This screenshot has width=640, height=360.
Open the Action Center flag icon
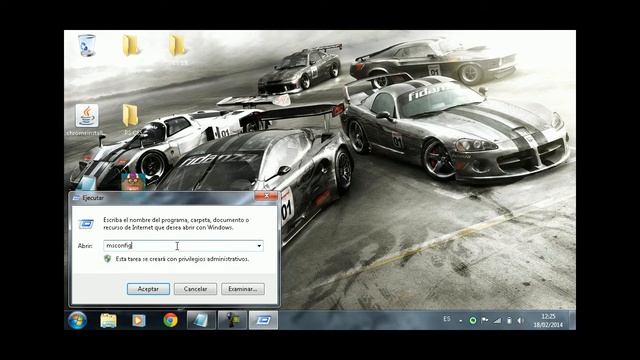click(x=484, y=320)
